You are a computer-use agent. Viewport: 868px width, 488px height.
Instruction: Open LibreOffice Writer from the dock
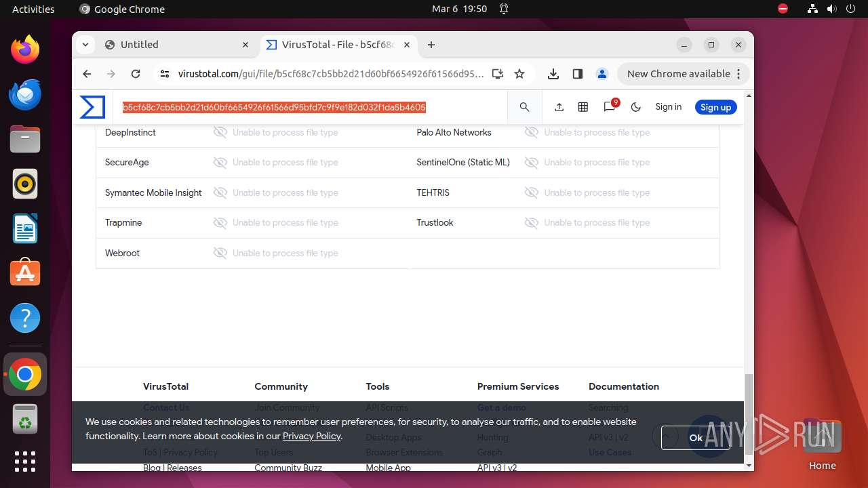25,228
